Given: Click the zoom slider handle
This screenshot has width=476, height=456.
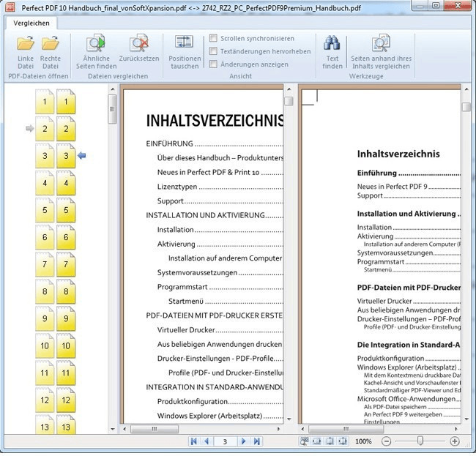Looking at the screenshot, I should tap(420, 441).
